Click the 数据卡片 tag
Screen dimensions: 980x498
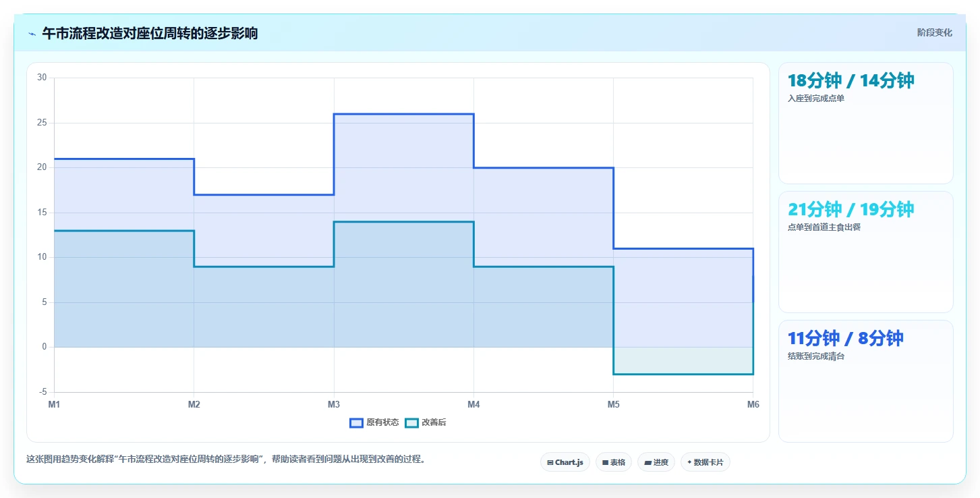point(705,462)
